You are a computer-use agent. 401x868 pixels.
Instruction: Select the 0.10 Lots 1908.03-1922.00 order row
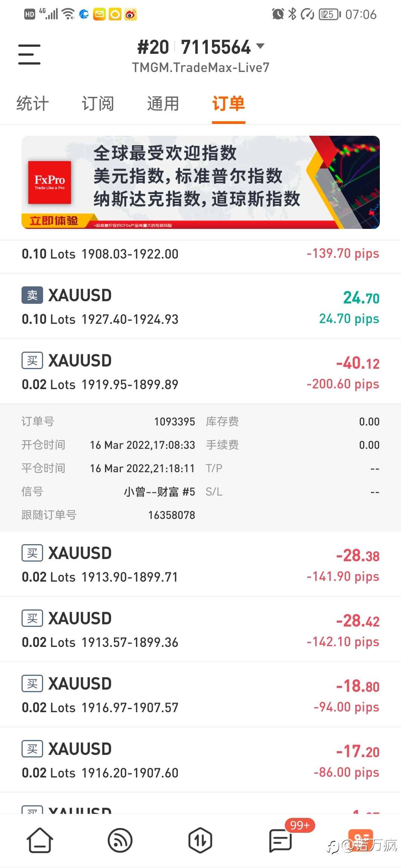(200, 254)
